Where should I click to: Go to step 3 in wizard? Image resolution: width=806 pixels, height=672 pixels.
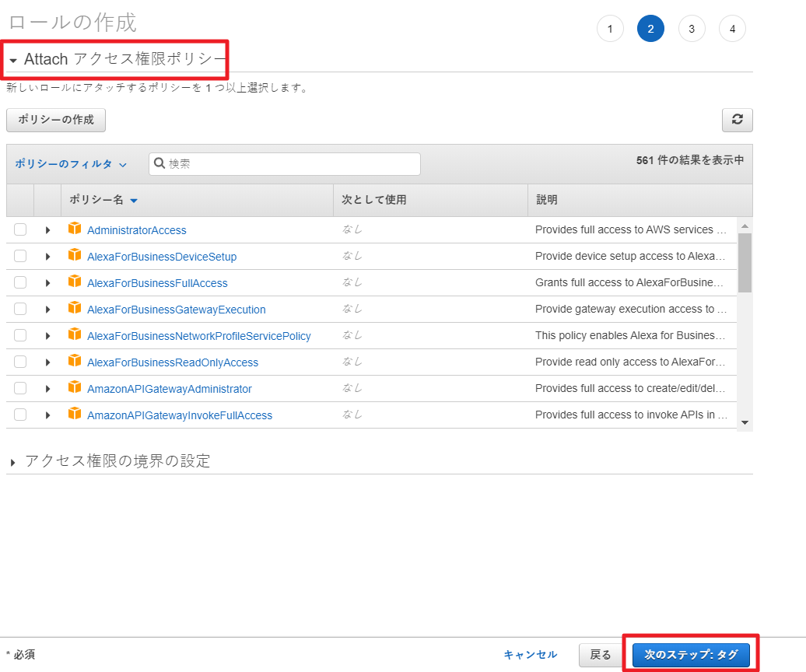coord(692,30)
